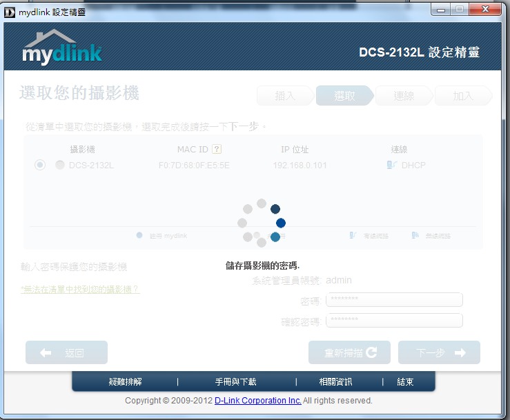Click the D-Link icon in the title bar
510x420 pixels.
tap(10, 12)
